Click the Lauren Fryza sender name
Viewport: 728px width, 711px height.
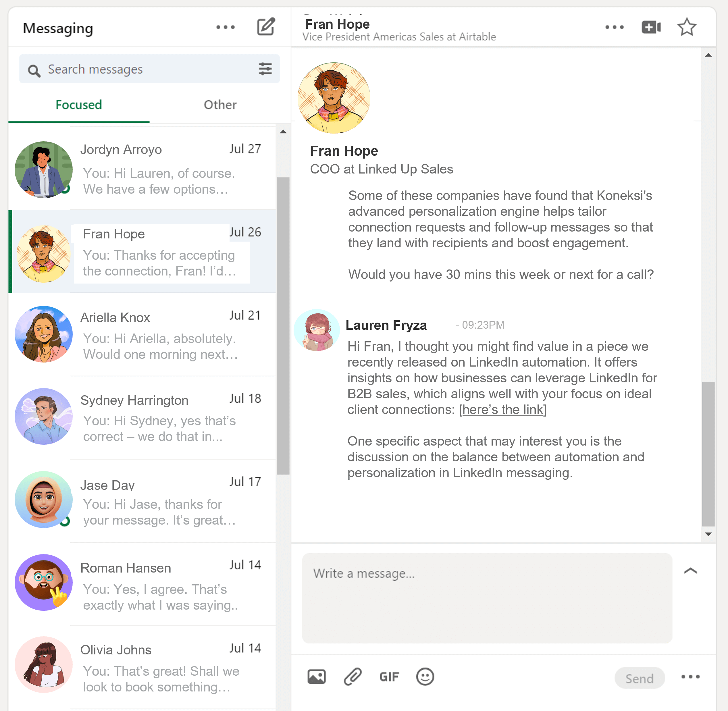[386, 325]
